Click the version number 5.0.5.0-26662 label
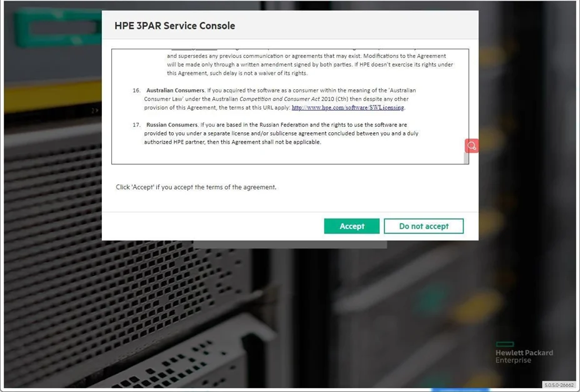Image resolution: width=580 pixels, height=392 pixels. pos(559,385)
